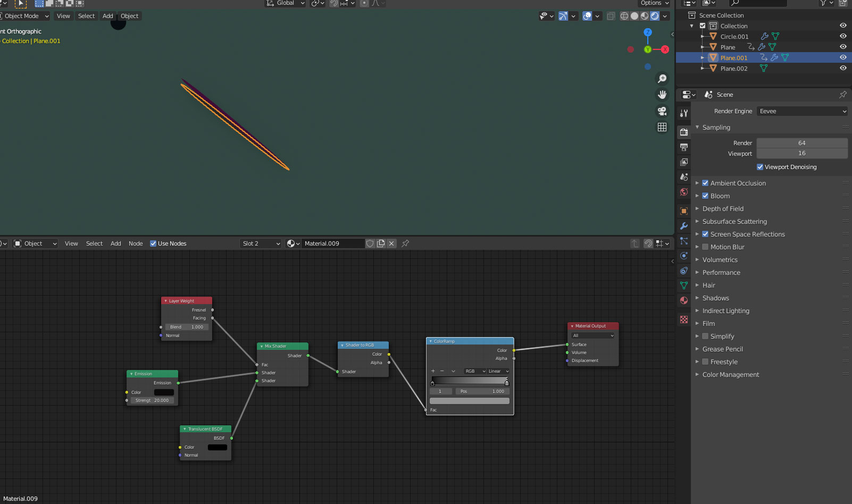Click the Emission node color swatch

coord(164,392)
